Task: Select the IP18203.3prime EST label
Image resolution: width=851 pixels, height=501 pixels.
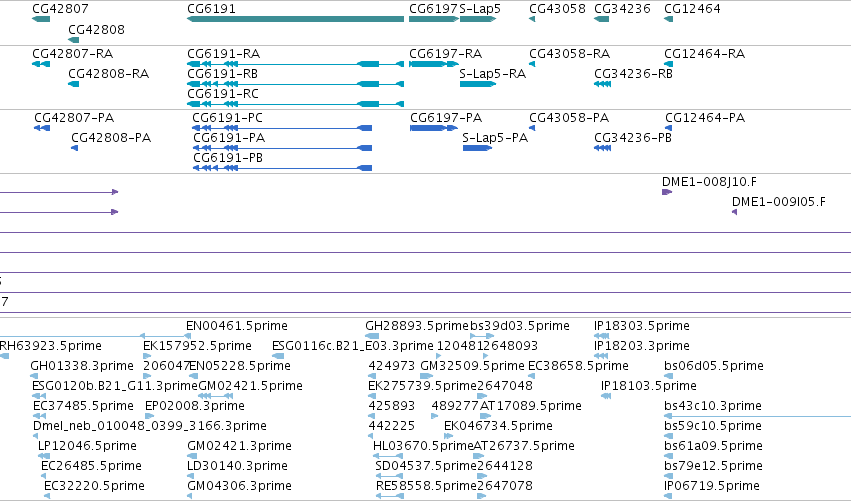Action: click(642, 346)
